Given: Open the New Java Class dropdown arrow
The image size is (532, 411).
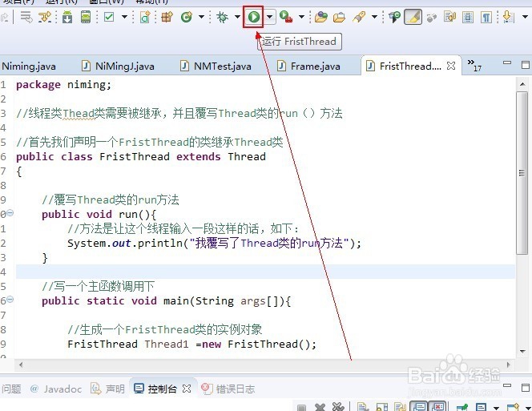Looking at the screenshot, I should [x=202, y=17].
